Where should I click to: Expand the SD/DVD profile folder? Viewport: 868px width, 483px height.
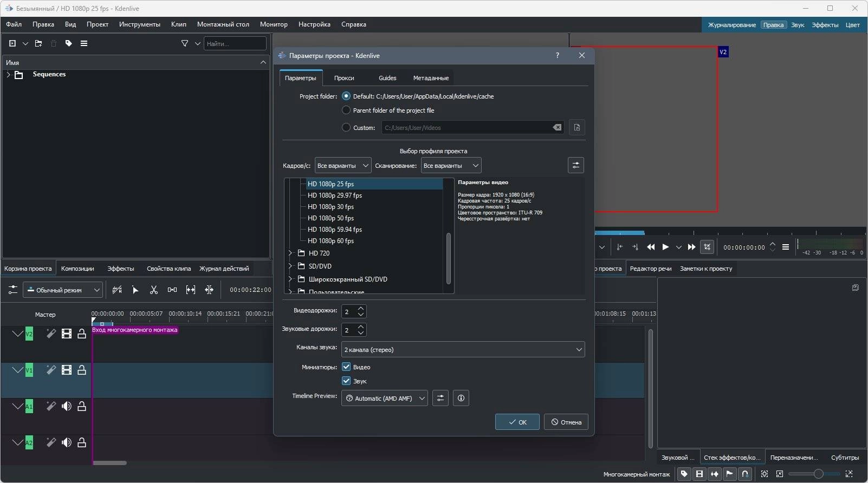290,266
